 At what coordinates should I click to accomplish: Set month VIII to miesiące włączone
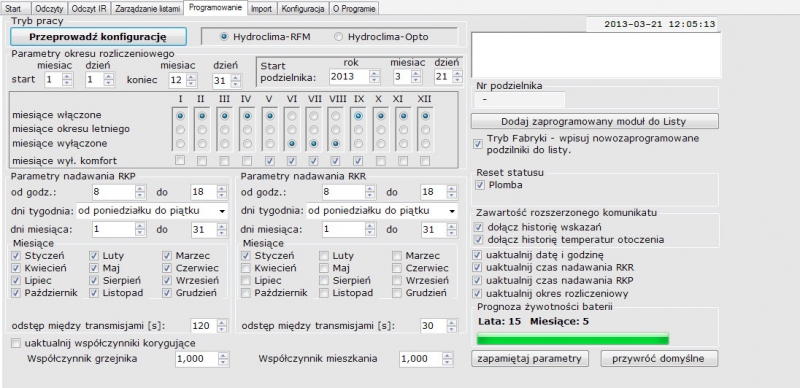click(336, 116)
